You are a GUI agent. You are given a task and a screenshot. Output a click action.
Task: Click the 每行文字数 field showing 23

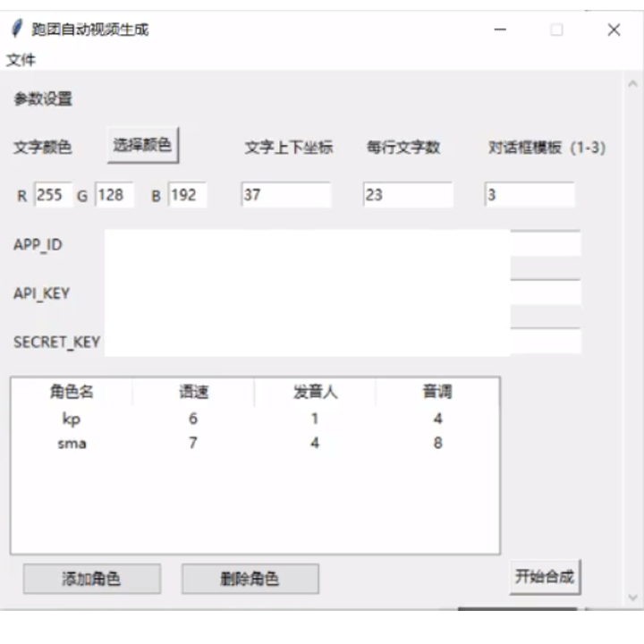click(408, 195)
